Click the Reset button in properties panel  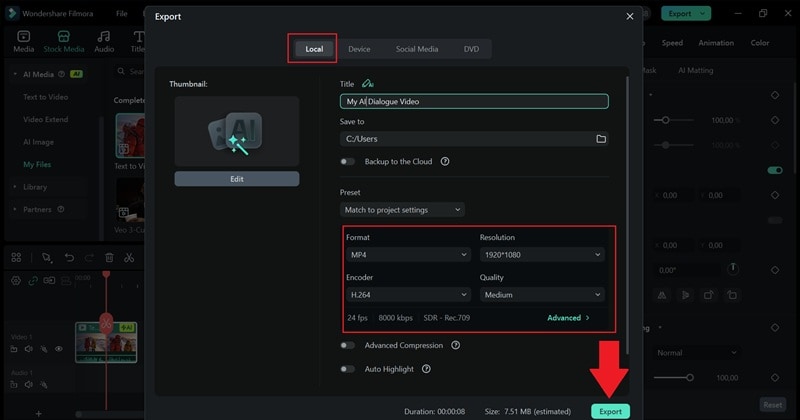[772, 405]
